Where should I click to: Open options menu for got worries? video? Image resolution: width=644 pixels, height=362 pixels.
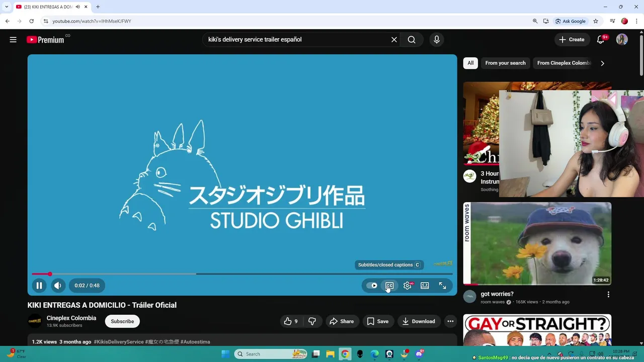608,295
